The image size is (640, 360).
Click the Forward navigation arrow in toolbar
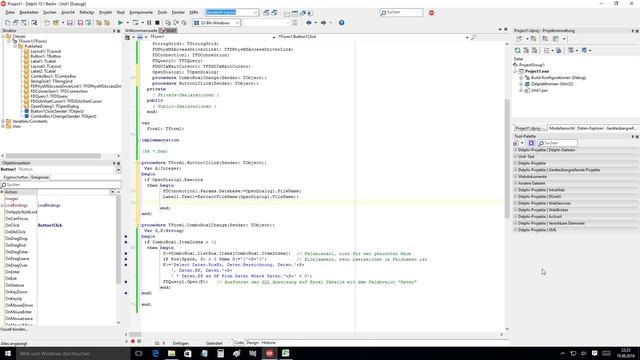[x=324, y=23]
